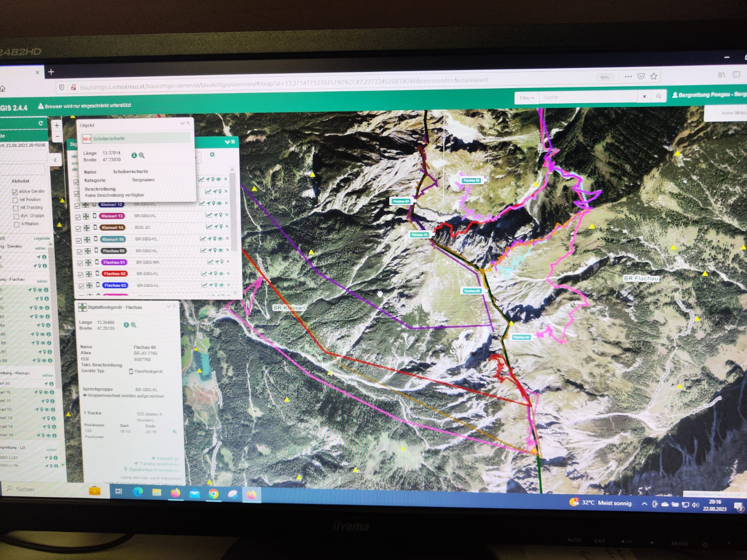The width and height of the screenshot is (747, 560).
Task: Show track chart for Flachau 62
Action: 204,273
